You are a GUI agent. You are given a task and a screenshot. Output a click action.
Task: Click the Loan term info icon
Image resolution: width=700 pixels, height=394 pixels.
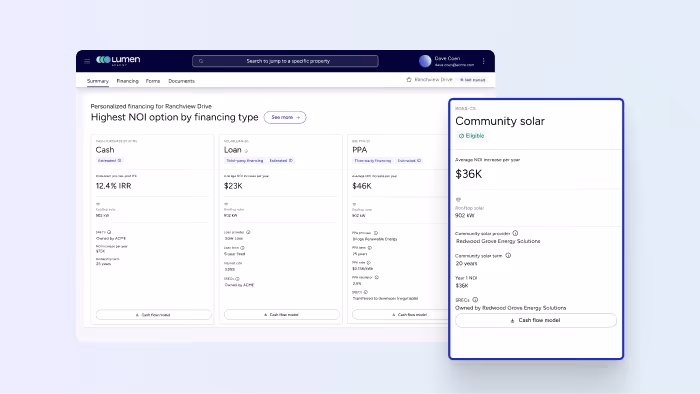point(242,248)
